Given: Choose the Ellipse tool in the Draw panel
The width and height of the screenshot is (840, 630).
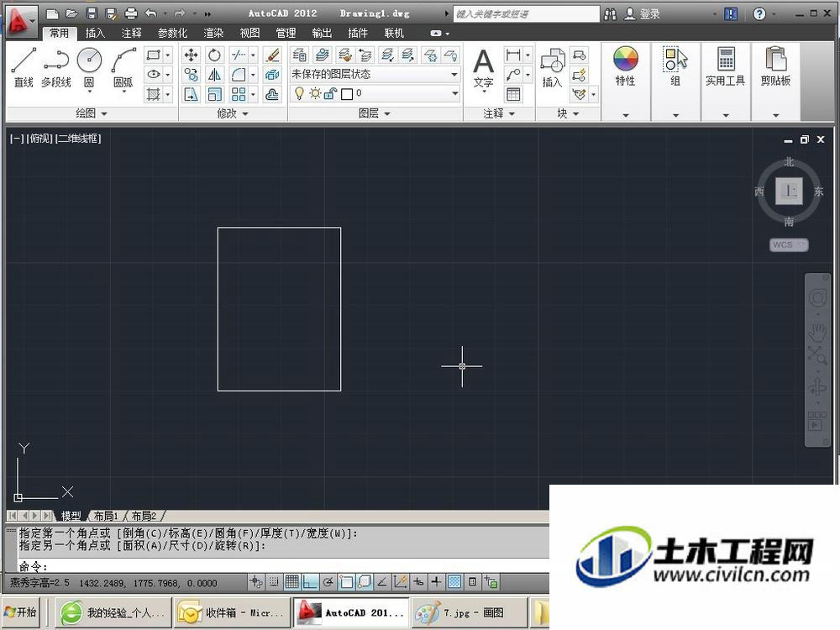Looking at the screenshot, I should tap(154, 75).
